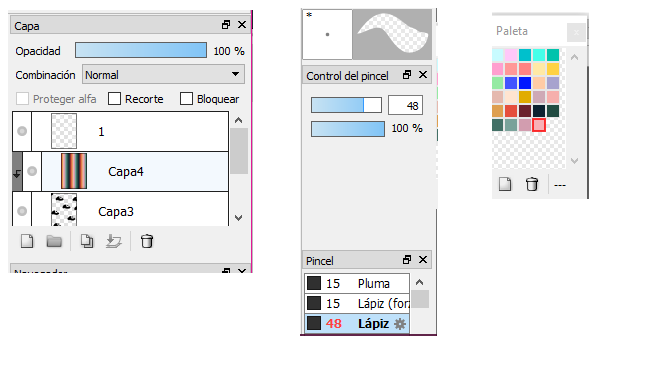Toggle visibility of layer Capa3

click(22, 211)
